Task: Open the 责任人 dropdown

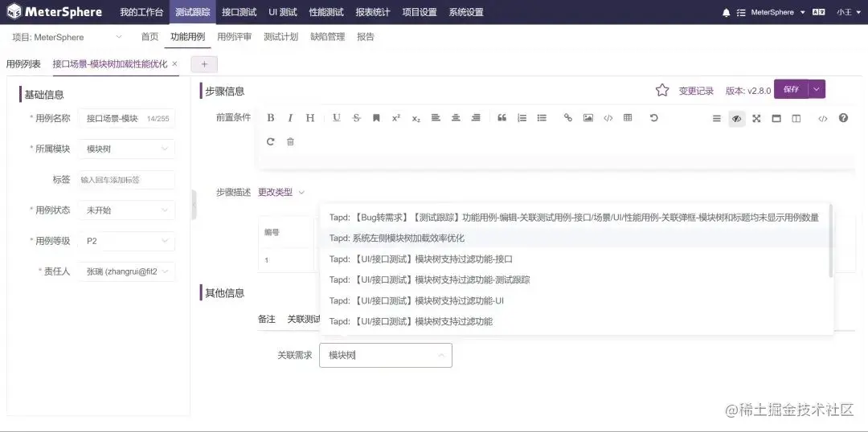Action: point(127,271)
